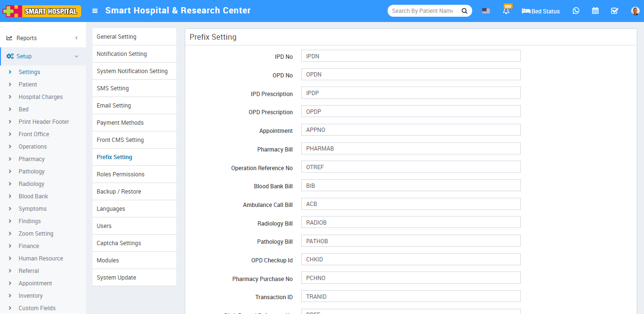644x314 pixels.
Task: Focus the Appointment prefix text box
Action: pos(411,130)
